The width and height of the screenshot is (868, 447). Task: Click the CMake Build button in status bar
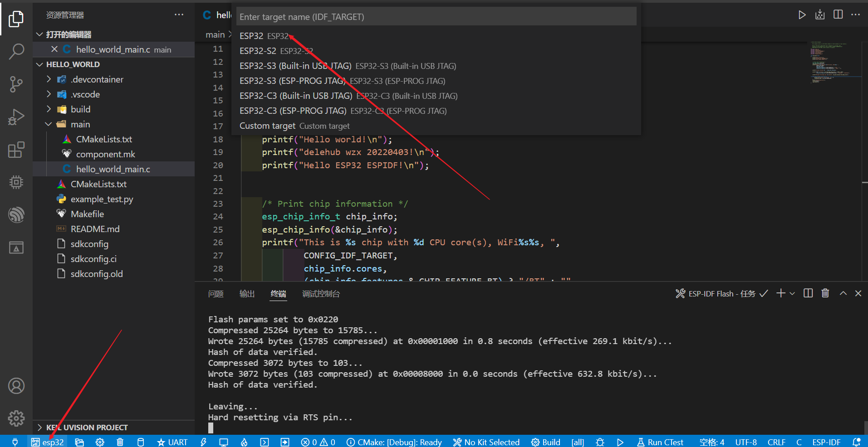pos(545,442)
